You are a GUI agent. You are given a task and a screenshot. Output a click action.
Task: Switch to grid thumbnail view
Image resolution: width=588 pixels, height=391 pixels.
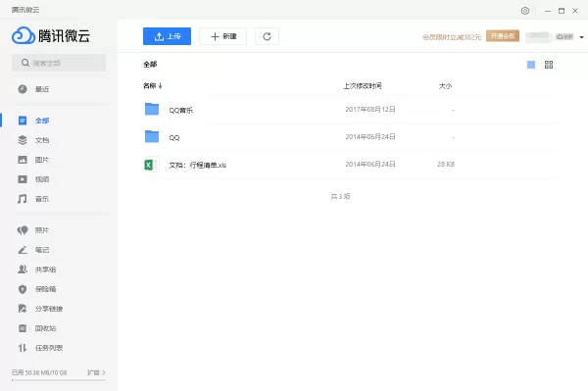pos(549,65)
